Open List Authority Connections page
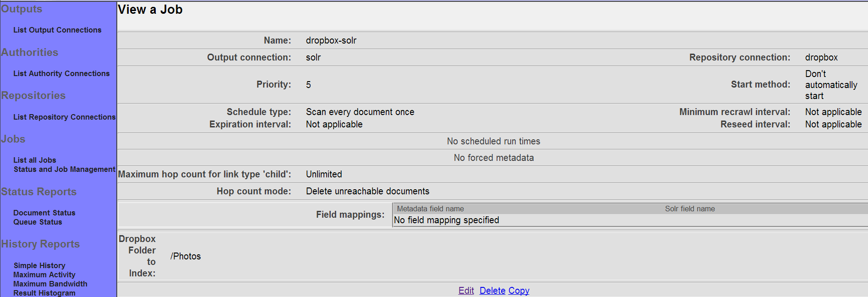The image size is (868, 297). (61, 73)
